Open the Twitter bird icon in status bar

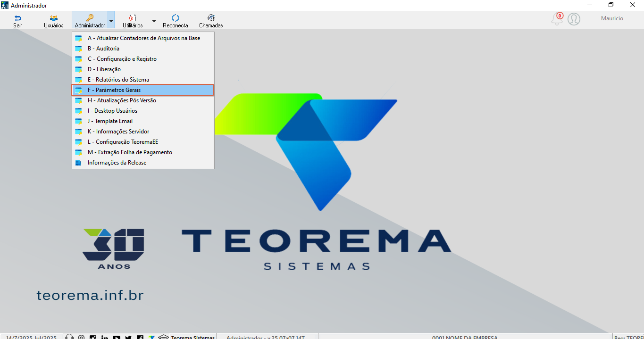[x=128, y=337]
